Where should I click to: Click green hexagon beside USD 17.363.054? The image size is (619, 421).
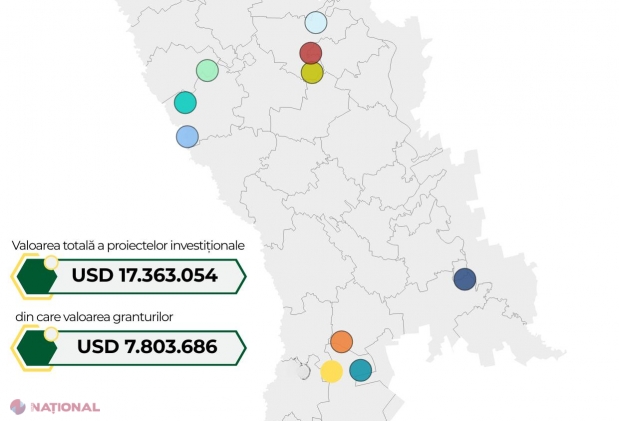36,276
